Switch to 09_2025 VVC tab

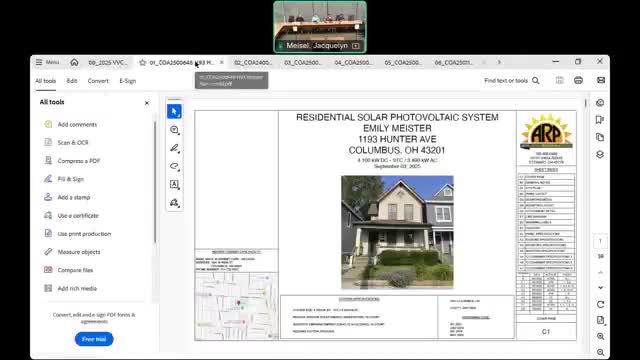tap(108, 62)
